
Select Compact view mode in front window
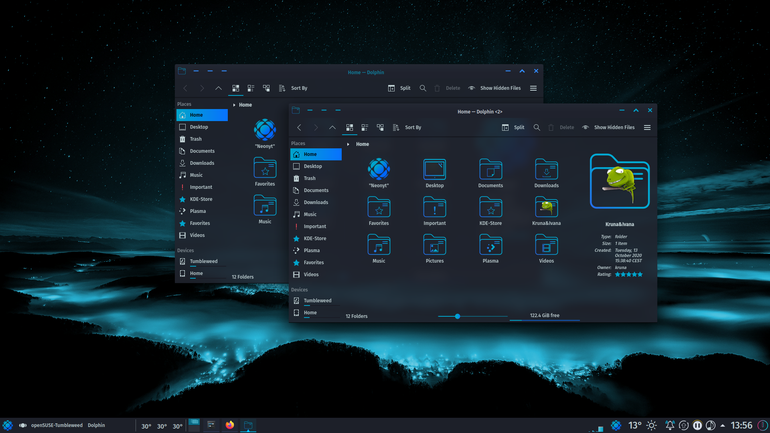point(364,128)
